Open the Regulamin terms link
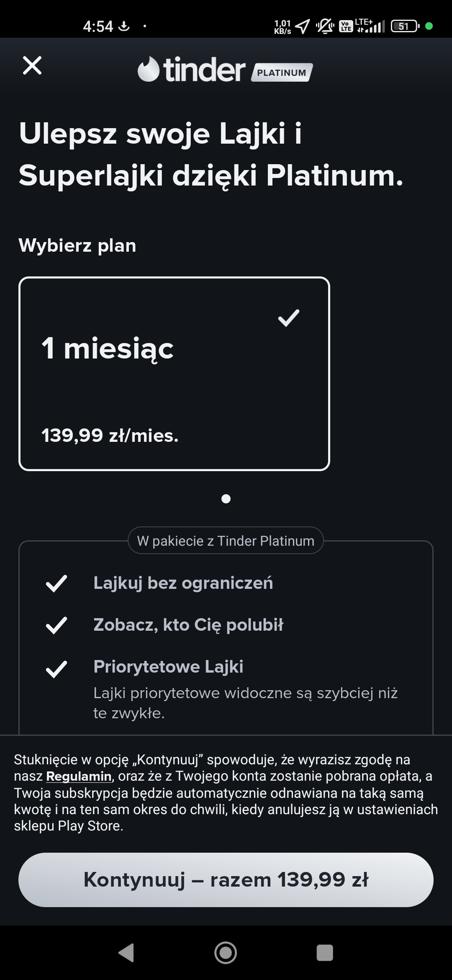 [x=79, y=776]
